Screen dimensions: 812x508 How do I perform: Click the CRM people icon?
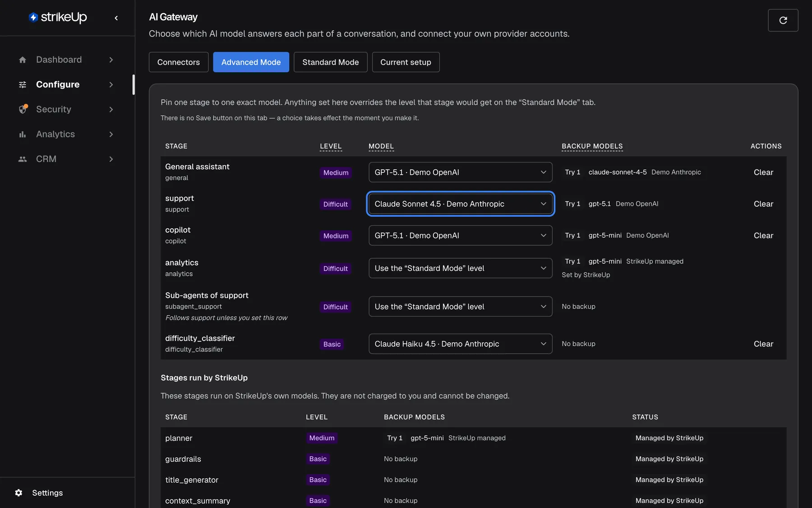click(x=23, y=159)
